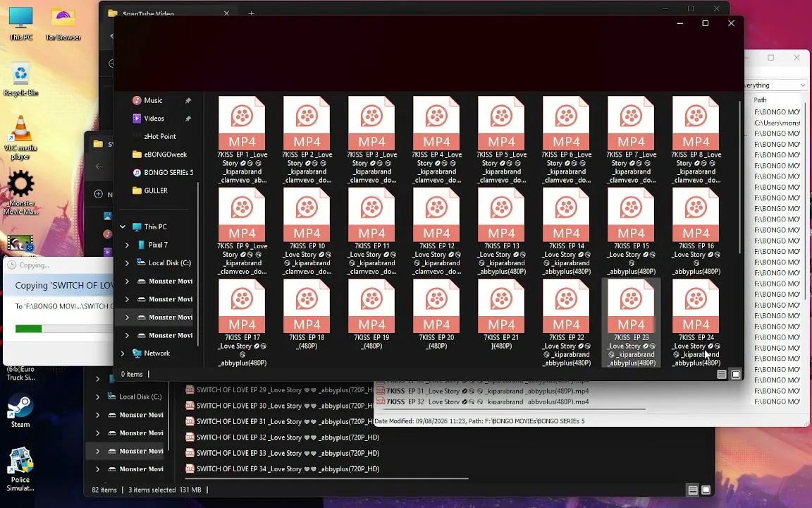The image size is (812, 508).
Task: Launch Tor Browser from the desktop
Action: coord(63,24)
